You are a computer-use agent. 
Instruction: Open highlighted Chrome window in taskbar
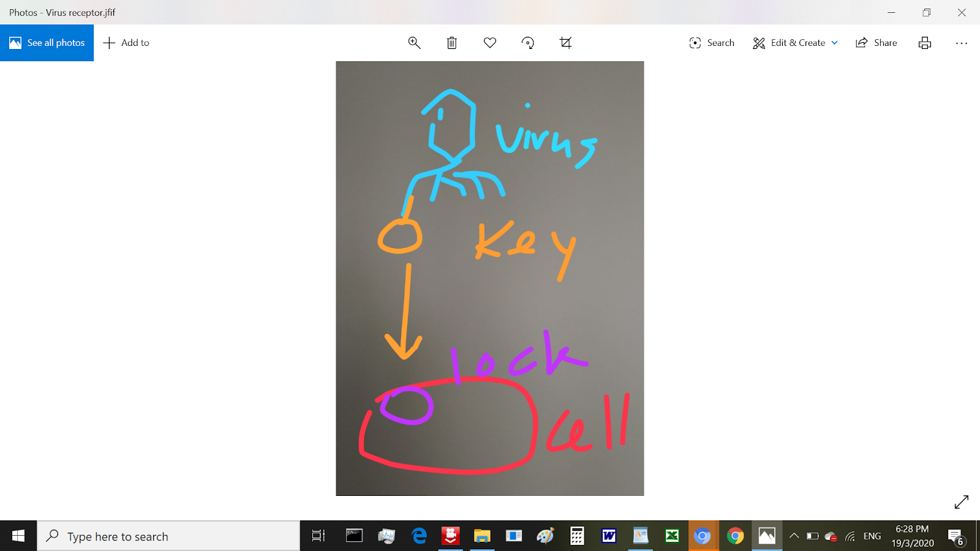click(703, 536)
